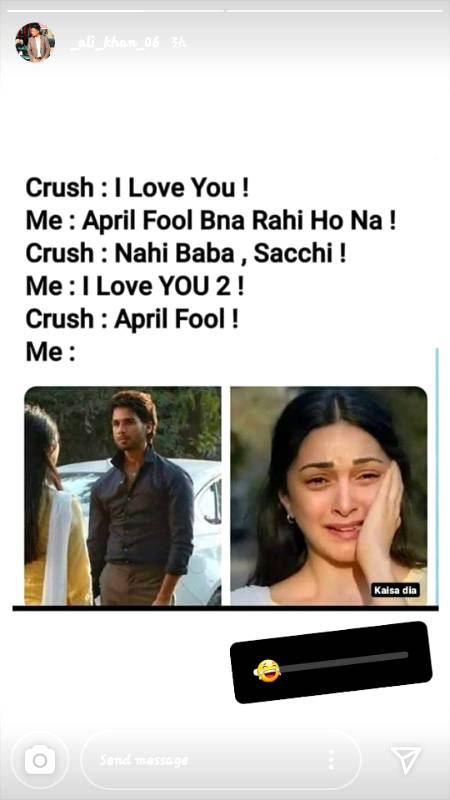Screen dimensions: 450x800
Task: Click the "Crush : April Fool !" text line
Action: click(x=132, y=319)
